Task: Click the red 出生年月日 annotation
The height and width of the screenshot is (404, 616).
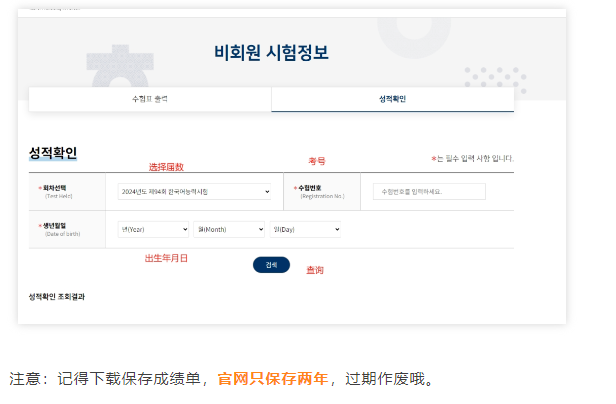Action: click(x=166, y=257)
